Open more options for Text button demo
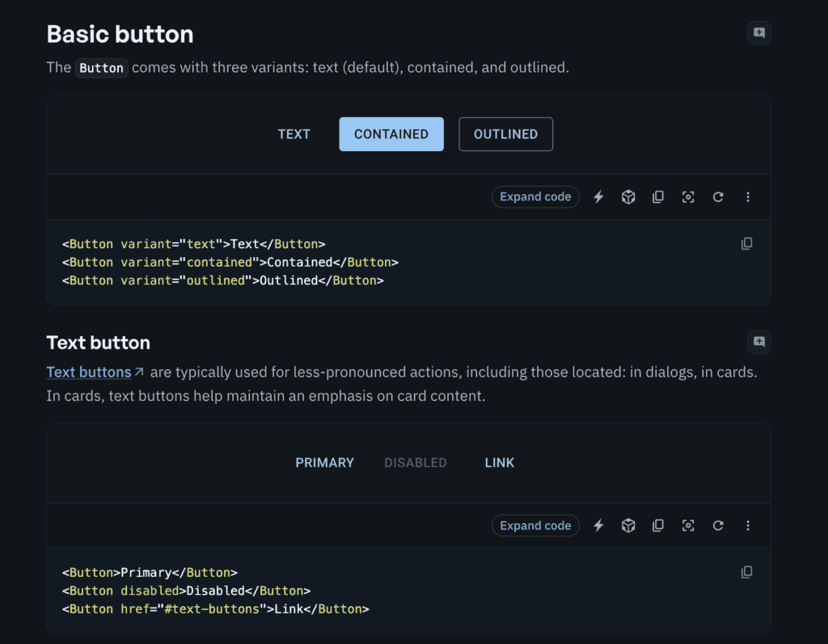The height and width of the screenshot is (644, 828). coord(748,525)
